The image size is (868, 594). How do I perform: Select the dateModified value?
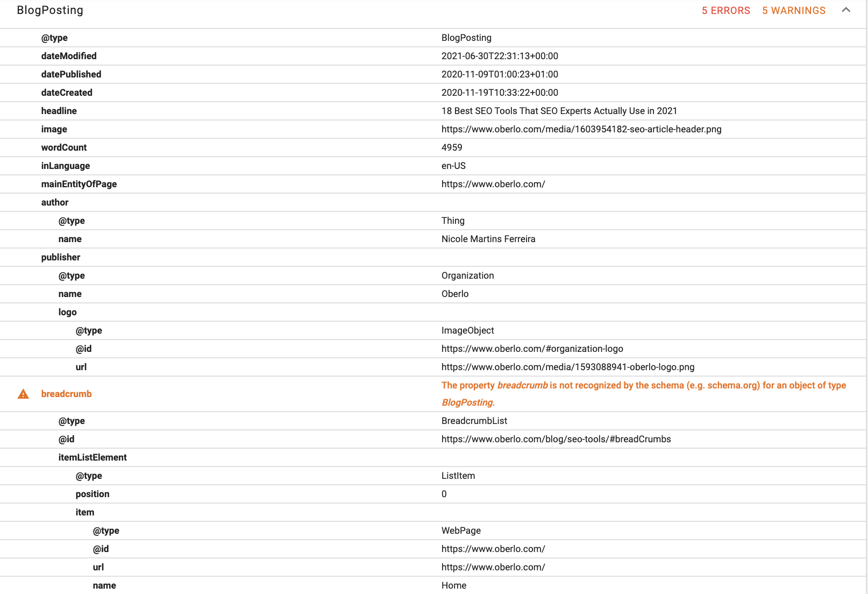tap(500, 56)
